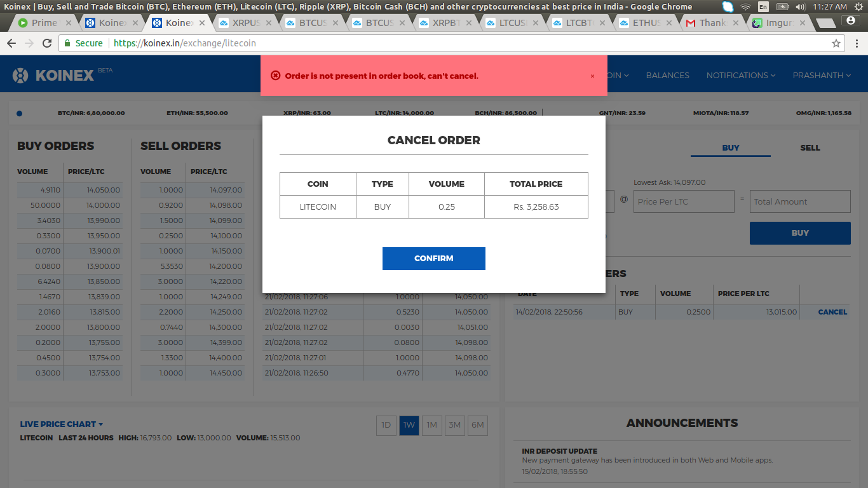Click LITECOIN cell in cancel table

(318, 207)
